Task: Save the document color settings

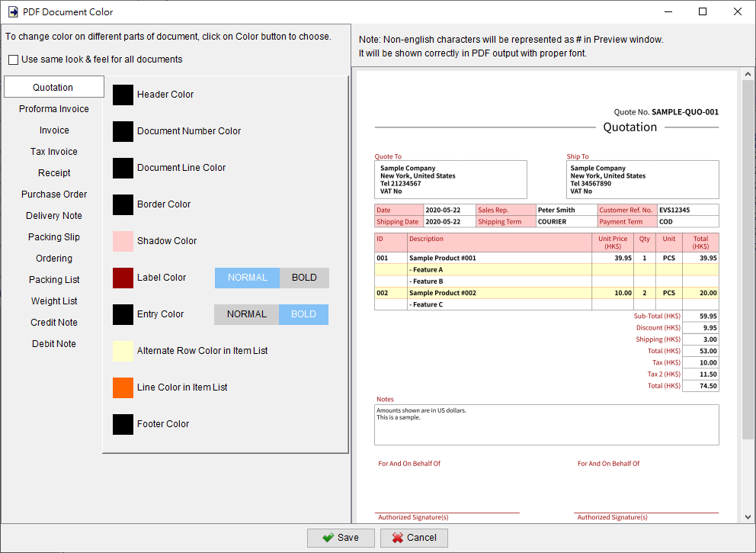Action: point(341,538)
